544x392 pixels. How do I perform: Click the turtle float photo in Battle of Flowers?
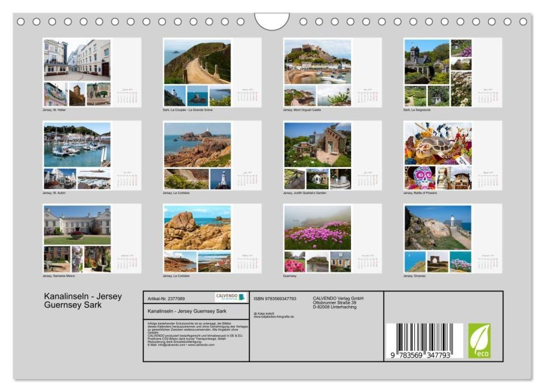click(438, 143)
